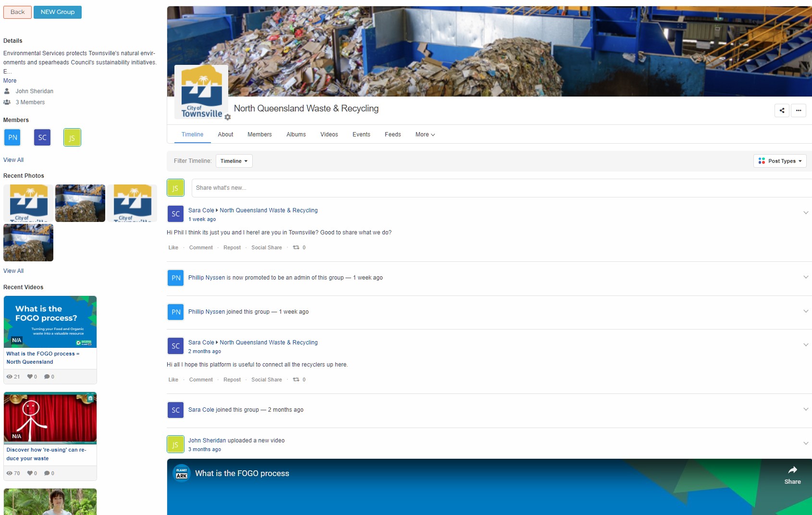This screenshot has height=515, width=812.
Task: Open the Timeline filter dropdown
Action: click(234, 161)
